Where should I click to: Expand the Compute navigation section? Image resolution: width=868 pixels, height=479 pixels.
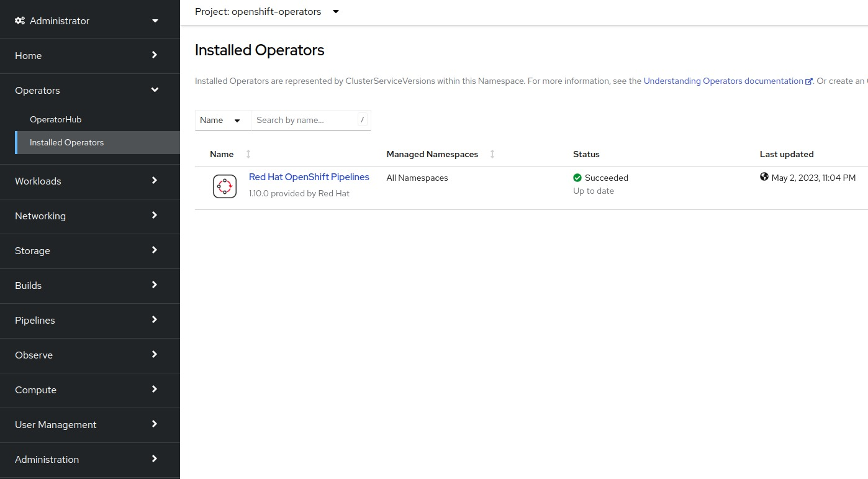90,390
